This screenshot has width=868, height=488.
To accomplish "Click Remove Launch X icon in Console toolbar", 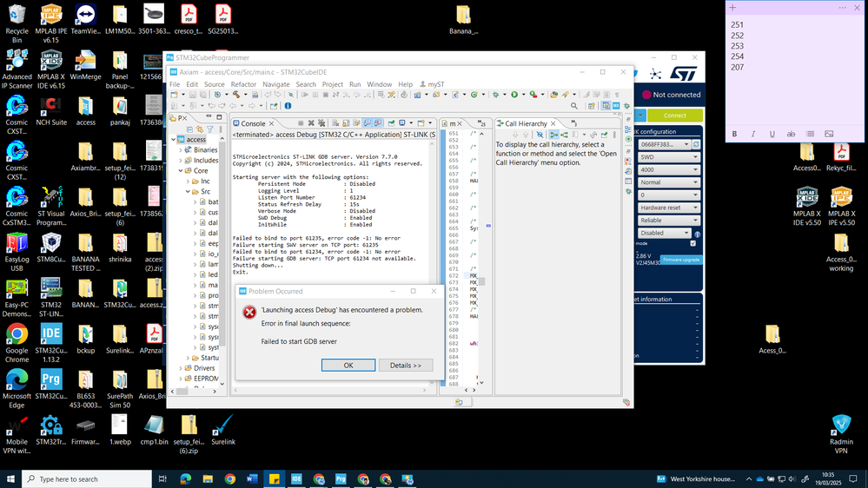I will [311, 122].
